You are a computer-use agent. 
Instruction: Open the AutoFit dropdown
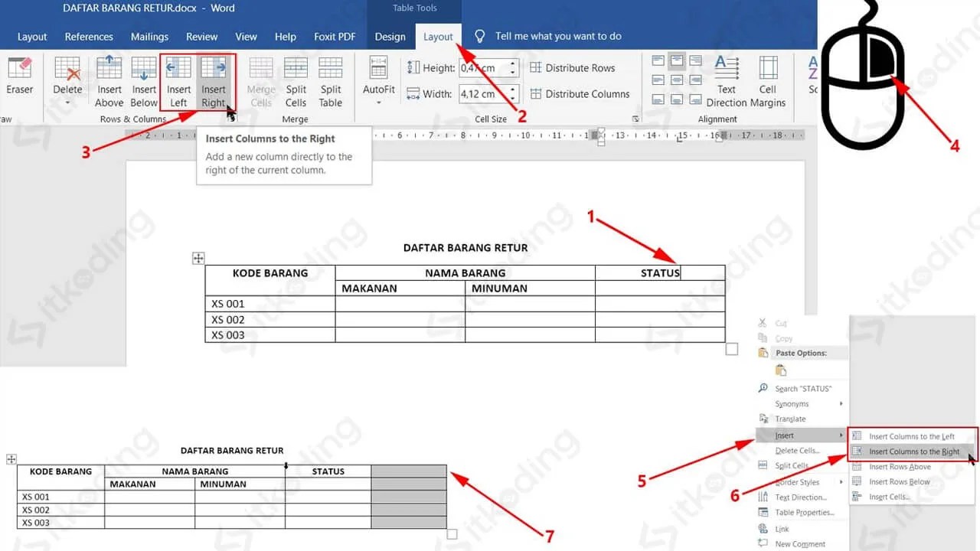378,82
